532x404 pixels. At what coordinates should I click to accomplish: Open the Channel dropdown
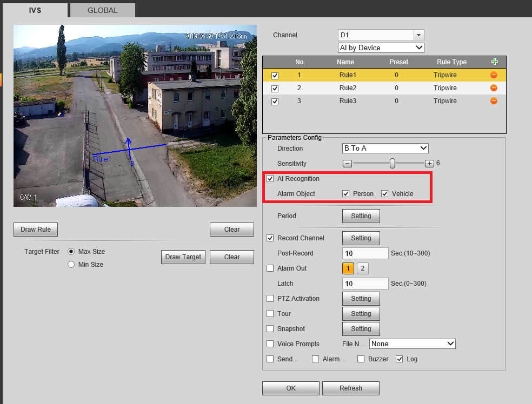[x=381, y=35]
